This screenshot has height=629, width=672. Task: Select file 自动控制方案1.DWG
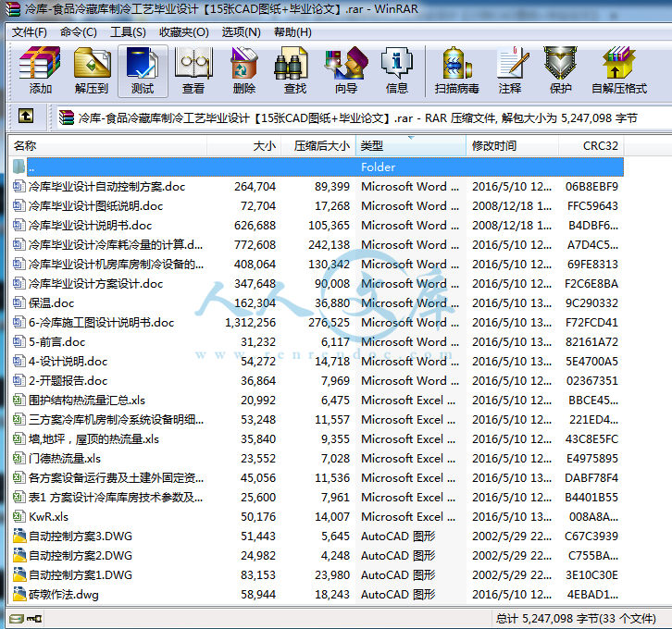click(81, 574)
